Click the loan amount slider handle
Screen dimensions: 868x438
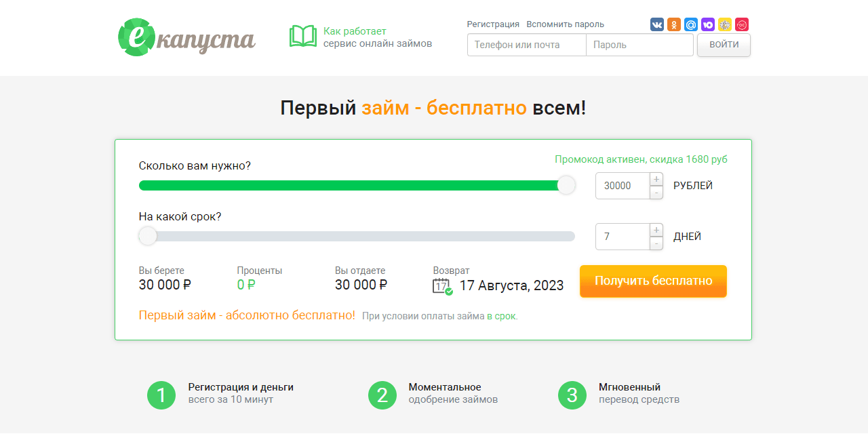click(x=566, y=184)
